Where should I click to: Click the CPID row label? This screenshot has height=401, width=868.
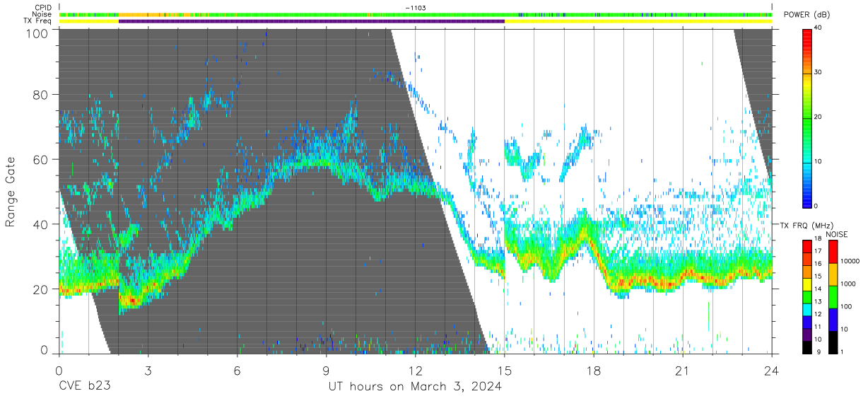[42, 8]
